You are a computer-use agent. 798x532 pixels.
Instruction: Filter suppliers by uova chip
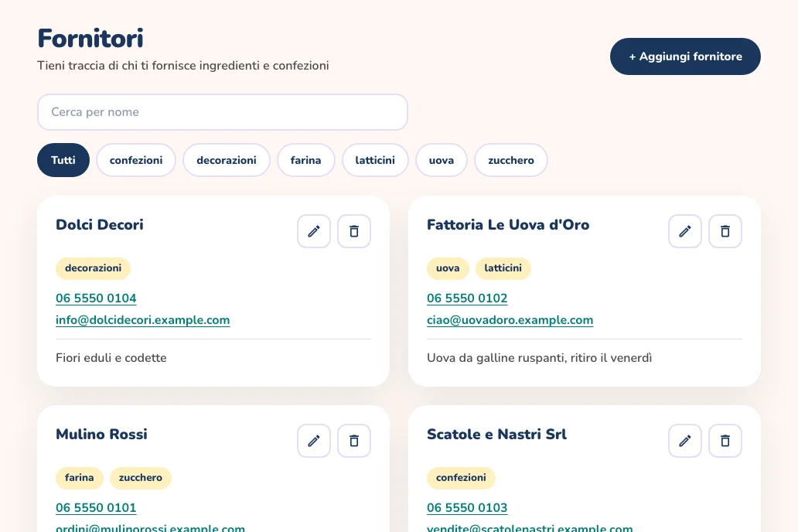click(442, 160)
